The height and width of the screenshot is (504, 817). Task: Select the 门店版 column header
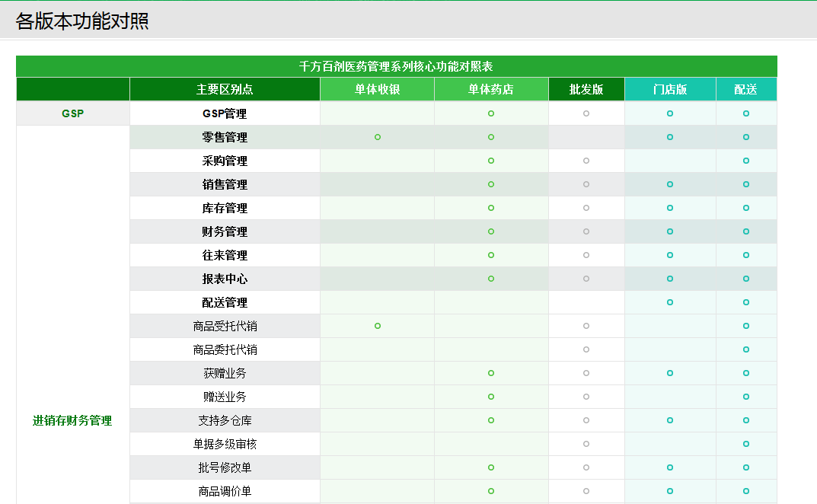(669, 89)
